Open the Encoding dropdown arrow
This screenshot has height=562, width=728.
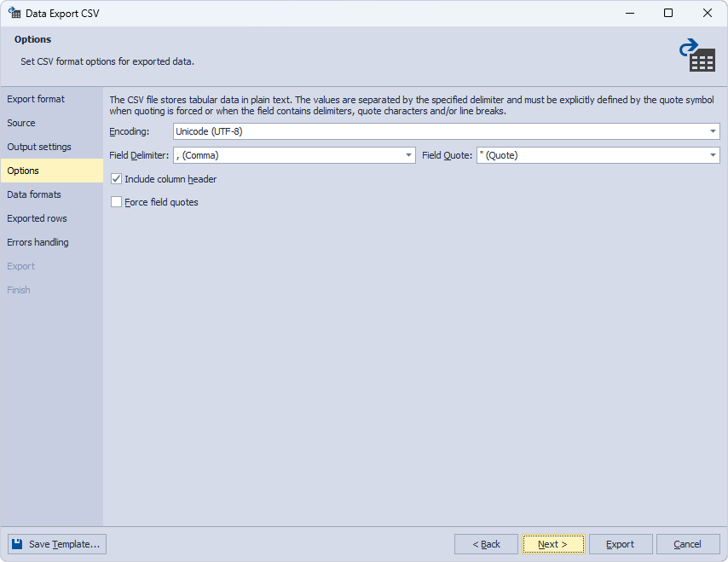tap(713, 131)
